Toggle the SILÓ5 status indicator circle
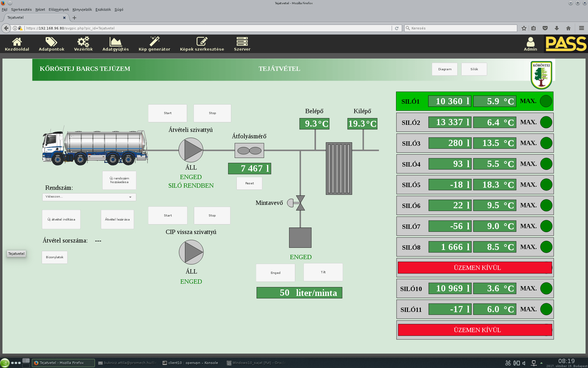The height and width of the screenshot is (368, 588). (546, 185)
